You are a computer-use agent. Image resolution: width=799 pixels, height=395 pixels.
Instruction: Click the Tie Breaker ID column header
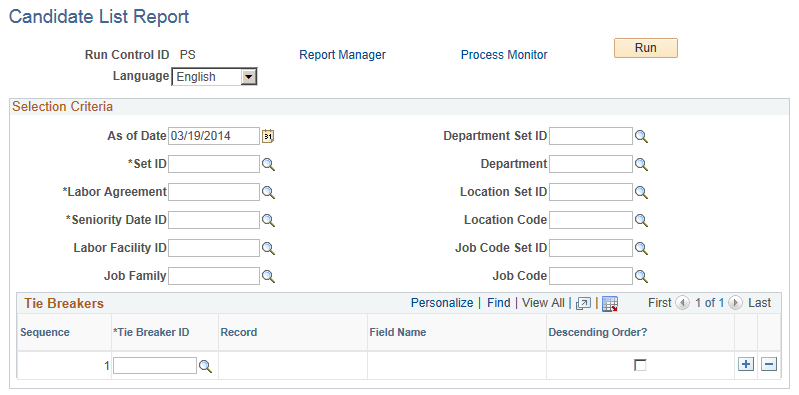coord(151,332)
